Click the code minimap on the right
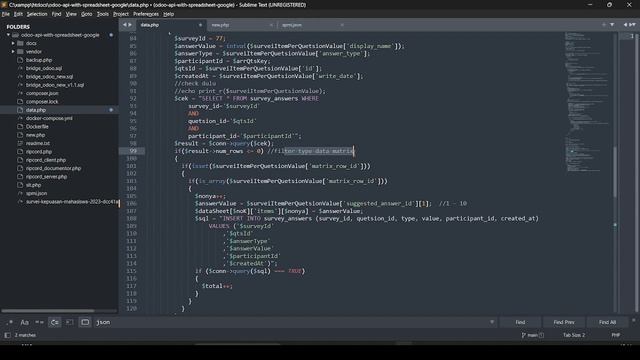 point(587,102)
